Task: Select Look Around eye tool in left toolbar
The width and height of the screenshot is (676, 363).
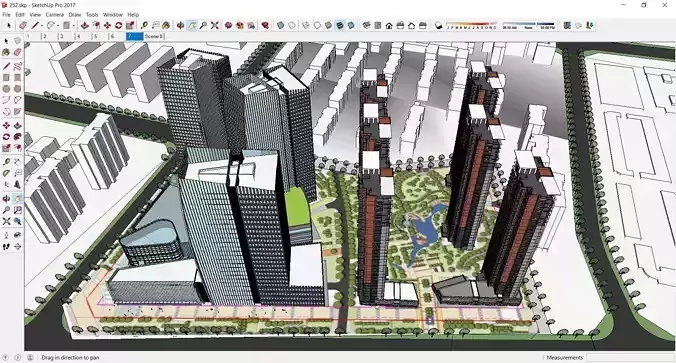Action: [17, 235]
